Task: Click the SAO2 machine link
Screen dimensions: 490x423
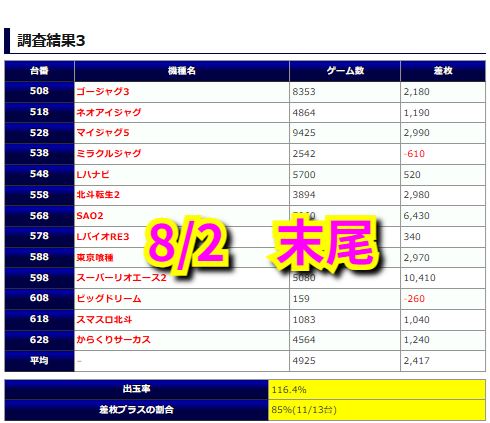Action: (90, 216)
